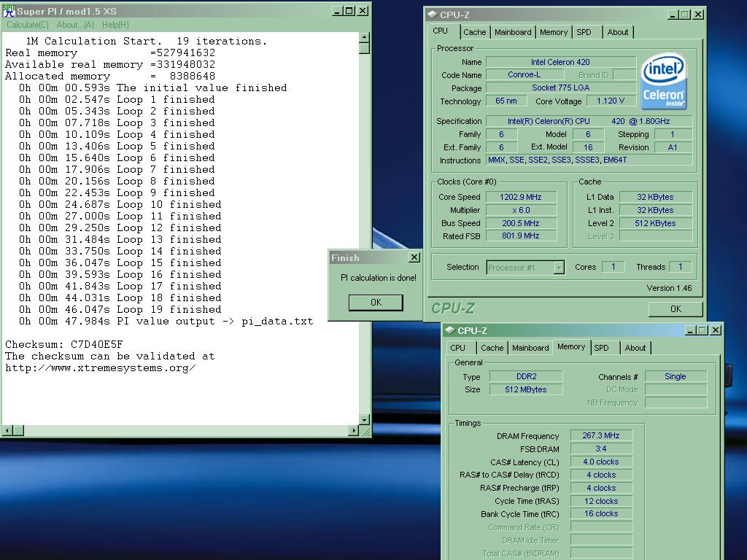Viewport: 747px width, 560px height.
Task: Close the lower CPU-Z window
Action: tap(716, 330)
